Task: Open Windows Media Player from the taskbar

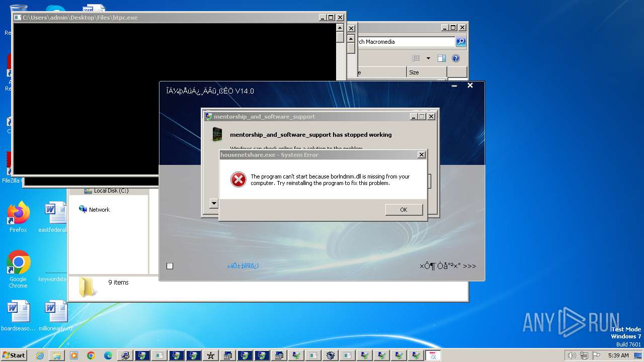Action: [x=74, y=355]
